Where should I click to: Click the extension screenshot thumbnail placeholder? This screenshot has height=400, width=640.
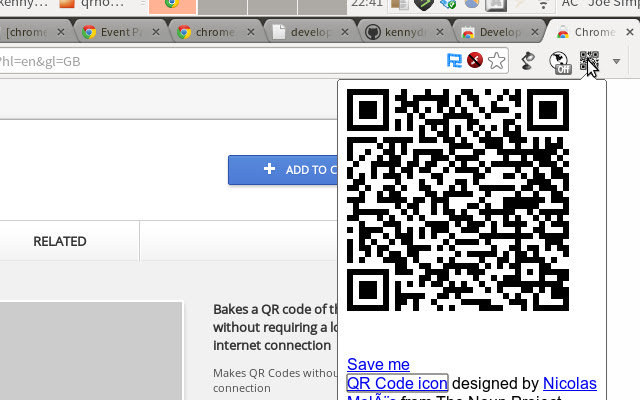click(x=91, y=351)
